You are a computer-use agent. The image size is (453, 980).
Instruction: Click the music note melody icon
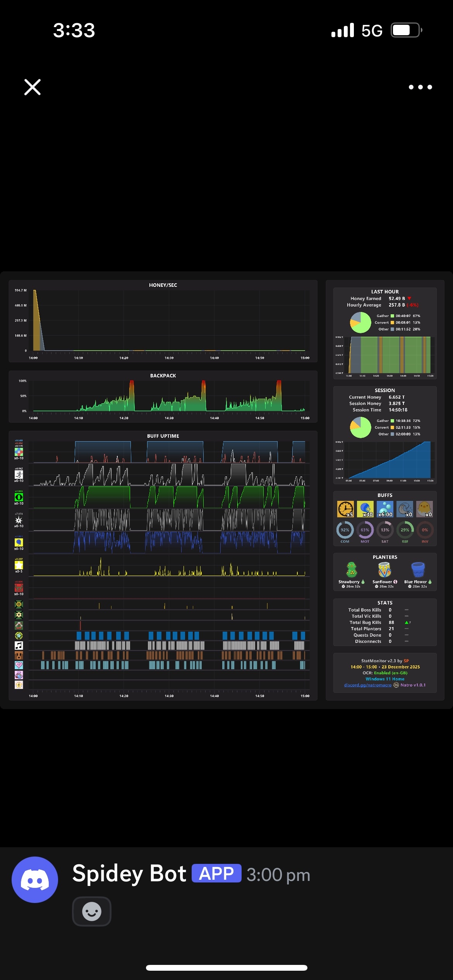[x=19, y=645]
